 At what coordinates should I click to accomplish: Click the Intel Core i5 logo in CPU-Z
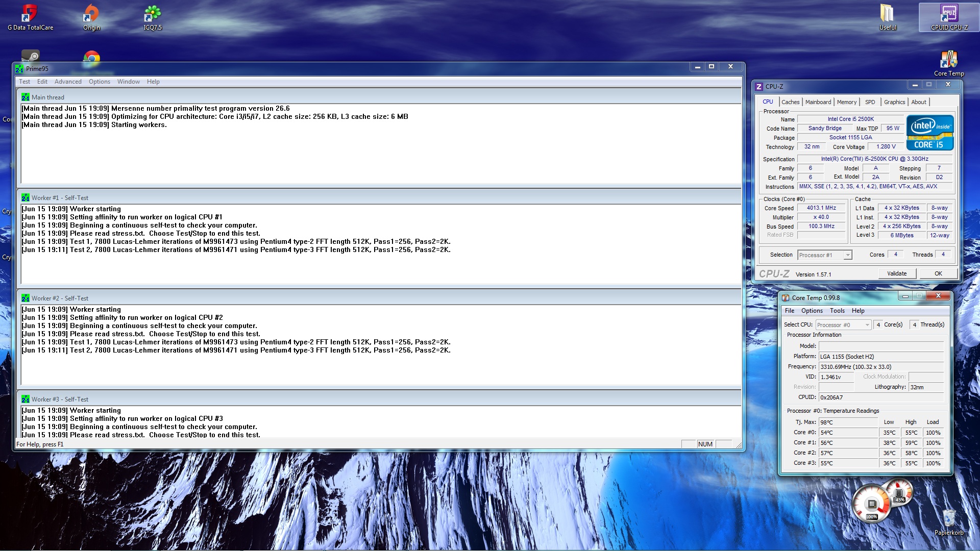tap(930, 133)
